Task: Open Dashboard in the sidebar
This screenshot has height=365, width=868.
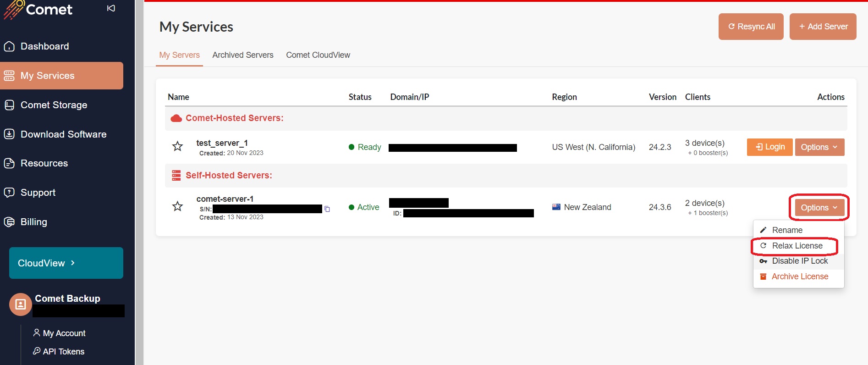Action: point(61,46)
